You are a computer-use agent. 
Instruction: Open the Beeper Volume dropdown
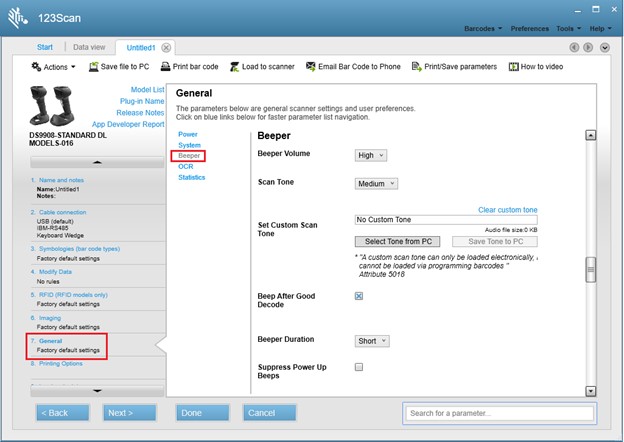tap(371, 155)
